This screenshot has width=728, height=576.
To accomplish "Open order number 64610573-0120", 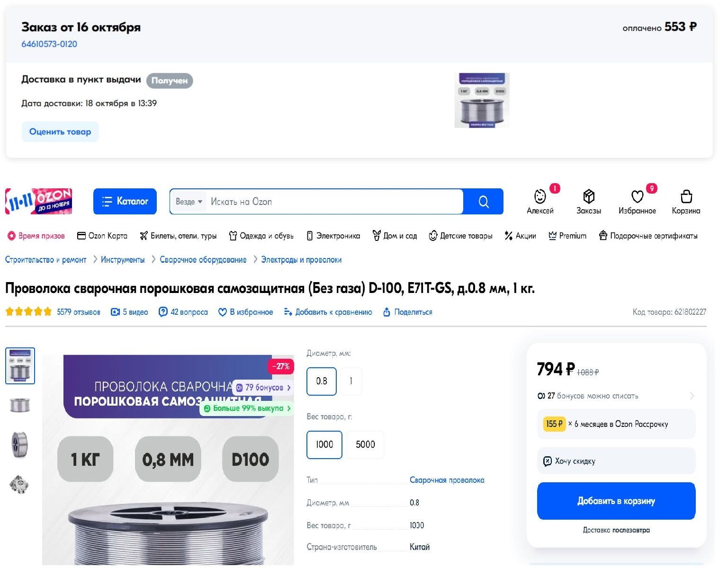I will coord(49,44).
